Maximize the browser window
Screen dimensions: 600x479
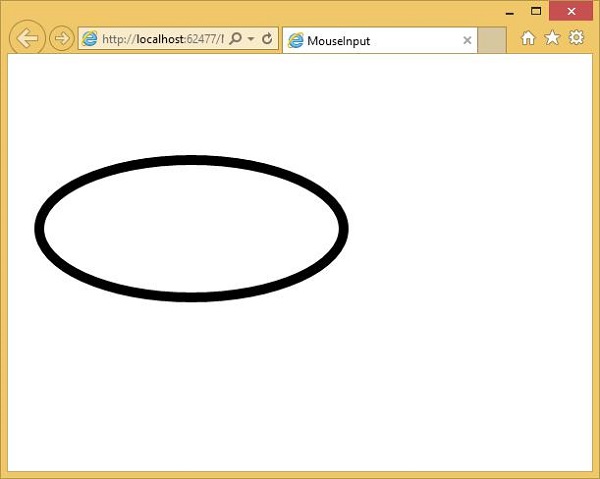click(x=536, y=11)
